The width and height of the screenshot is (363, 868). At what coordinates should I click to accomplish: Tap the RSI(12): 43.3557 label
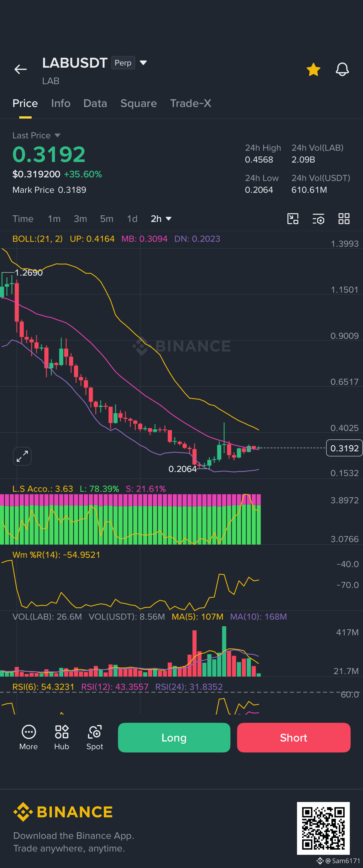tap(115, 687)
